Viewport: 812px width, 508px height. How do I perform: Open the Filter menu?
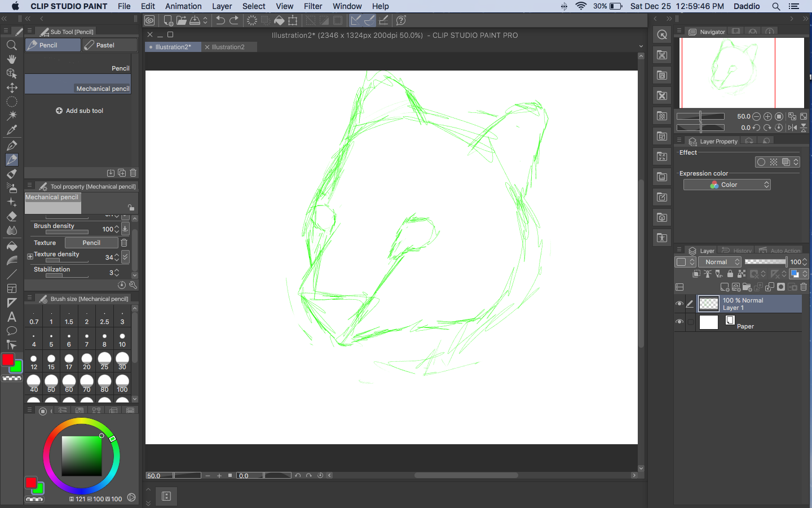313,6
